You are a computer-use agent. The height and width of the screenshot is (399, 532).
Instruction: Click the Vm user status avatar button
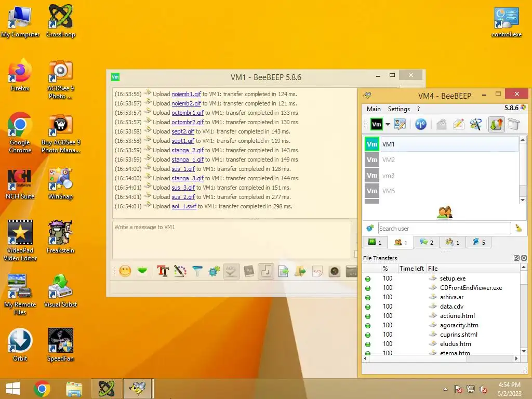pos(376,124)
